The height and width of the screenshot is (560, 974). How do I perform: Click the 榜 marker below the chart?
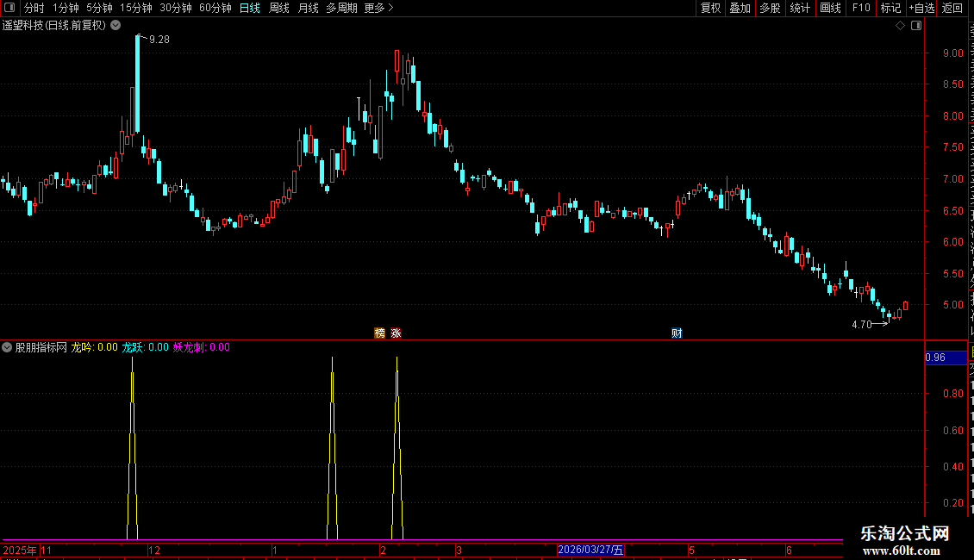point(379,333)
